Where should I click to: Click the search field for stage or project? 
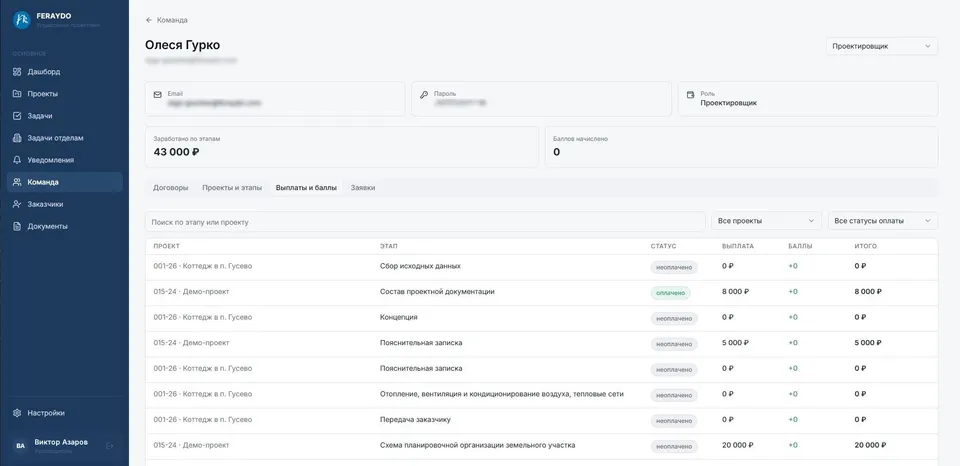[425, 222]
